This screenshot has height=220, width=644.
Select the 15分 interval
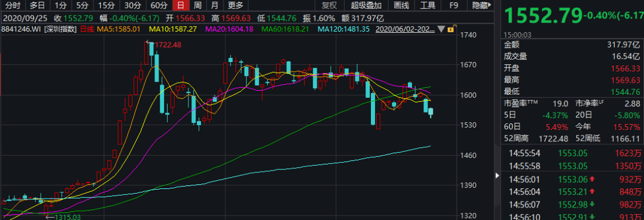106,5
